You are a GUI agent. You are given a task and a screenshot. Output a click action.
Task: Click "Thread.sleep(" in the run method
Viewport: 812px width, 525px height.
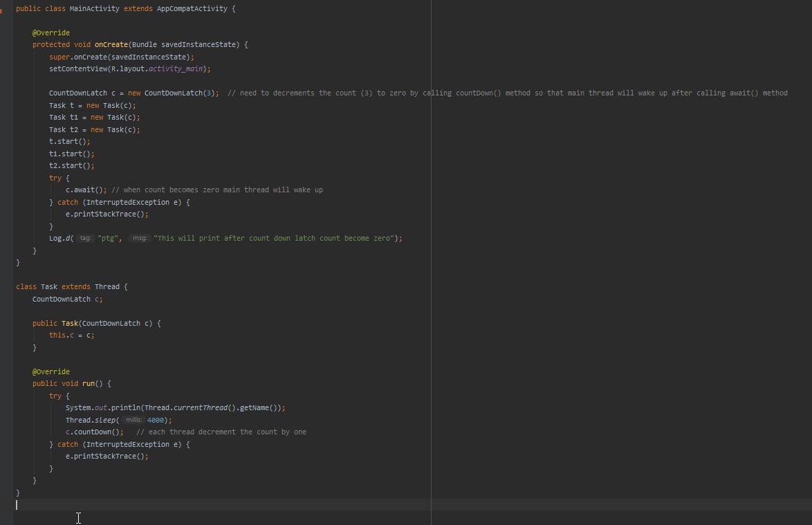(x=92, y=421)
